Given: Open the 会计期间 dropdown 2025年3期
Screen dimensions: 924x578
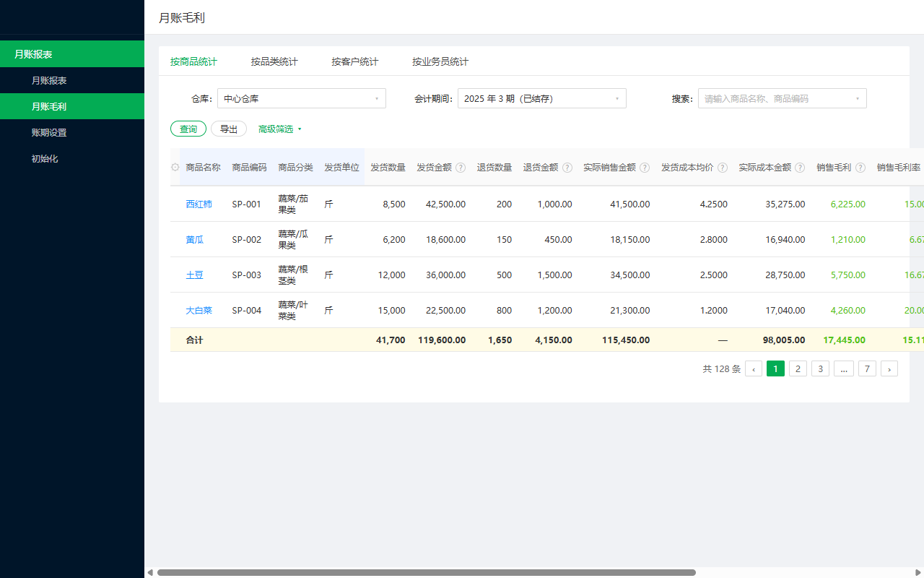Looking at the screenshot, I should [x=542, y=98].
